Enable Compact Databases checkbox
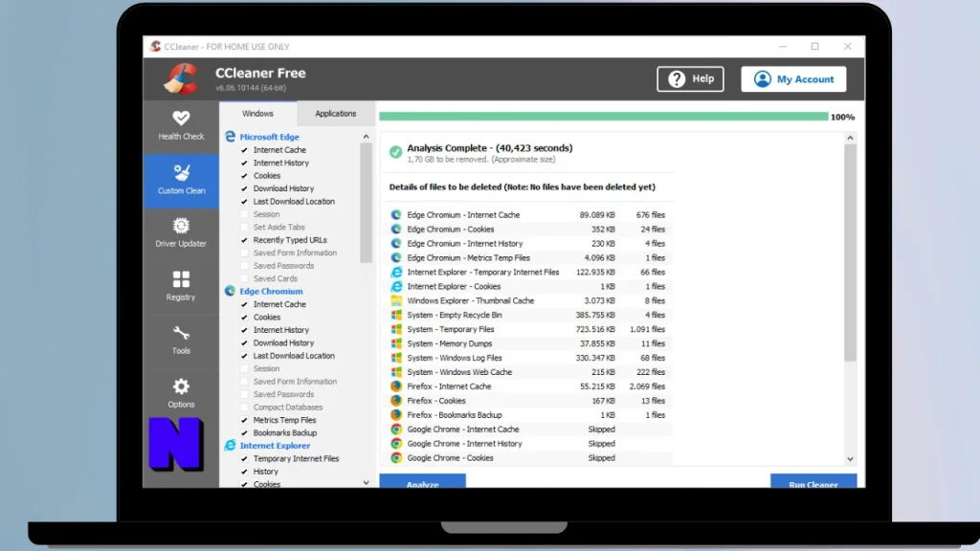Image resolution: width=980 pixels, height=551 pixels. pos(244,407)
